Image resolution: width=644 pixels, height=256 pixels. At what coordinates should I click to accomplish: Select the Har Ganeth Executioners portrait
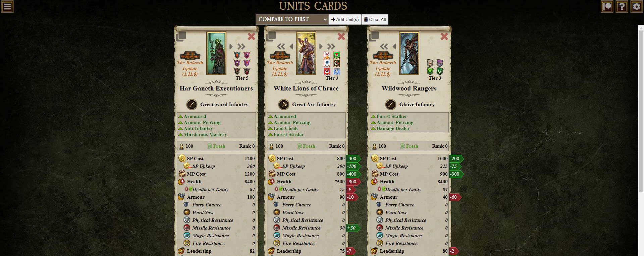click(216, 53)
